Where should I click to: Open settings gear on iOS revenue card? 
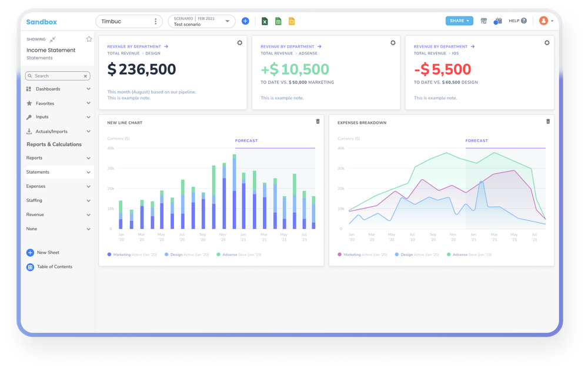tap(547, 43)
